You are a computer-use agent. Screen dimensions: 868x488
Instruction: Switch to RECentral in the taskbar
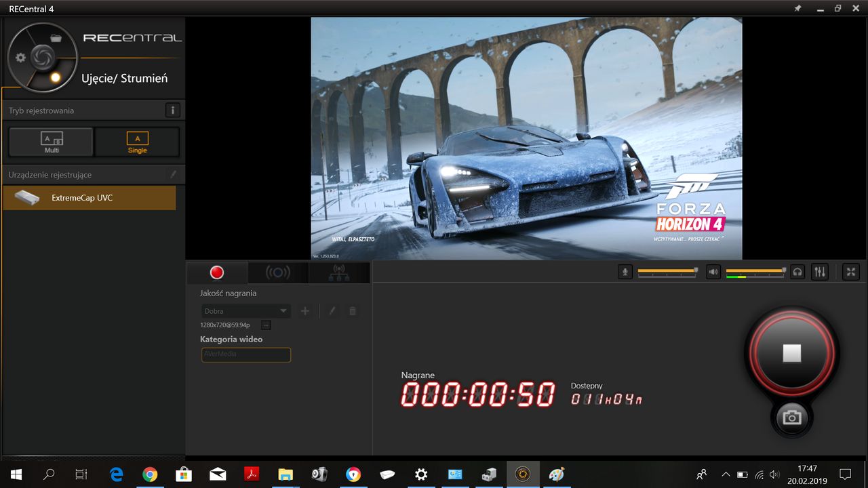pyautogui.click(x=523, y=474)
